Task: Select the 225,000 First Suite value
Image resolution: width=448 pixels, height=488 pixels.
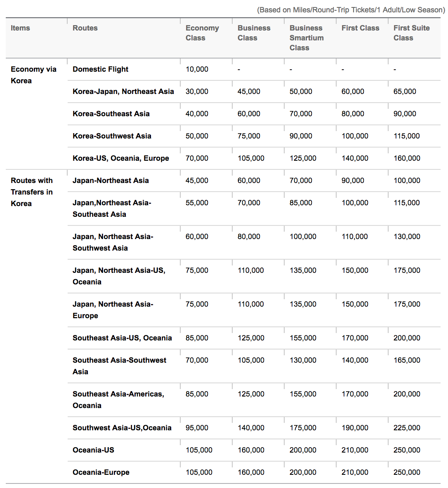Action: 407,428
